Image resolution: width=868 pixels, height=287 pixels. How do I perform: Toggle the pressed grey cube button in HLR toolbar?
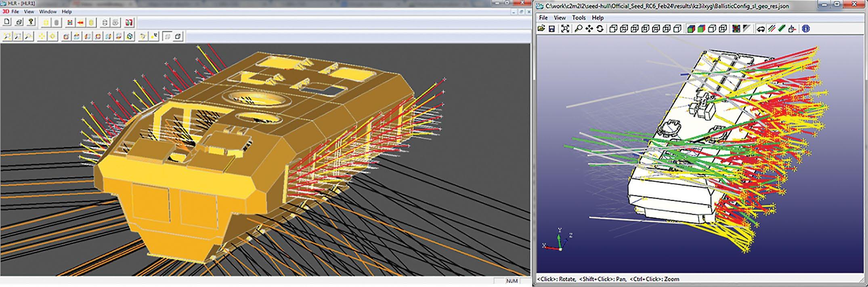(168, 37)
